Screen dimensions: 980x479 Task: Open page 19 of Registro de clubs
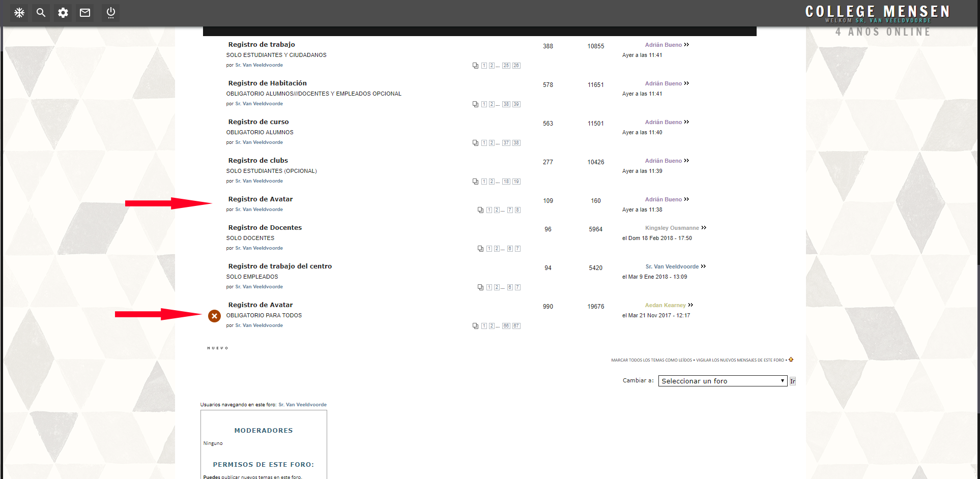click(516, 182)
